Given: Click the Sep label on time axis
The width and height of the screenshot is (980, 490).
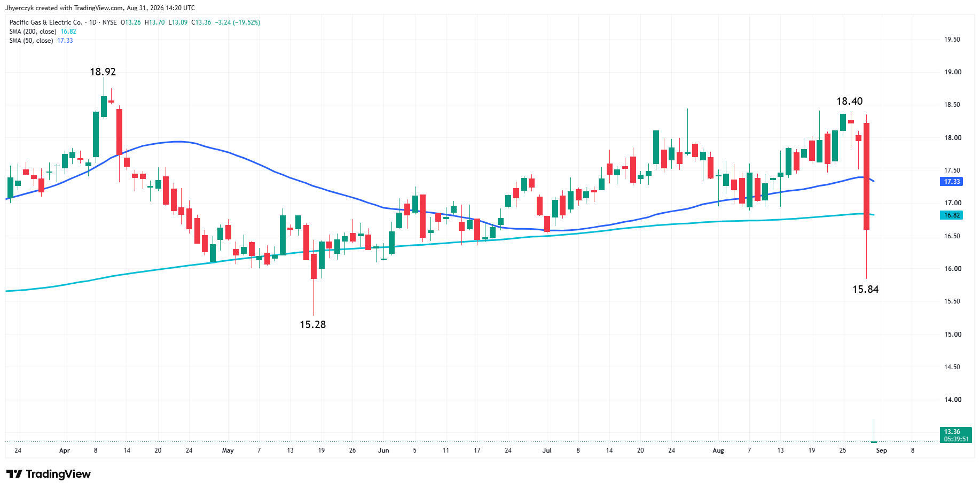Looking at the screenshot, I should click(882, 450).
